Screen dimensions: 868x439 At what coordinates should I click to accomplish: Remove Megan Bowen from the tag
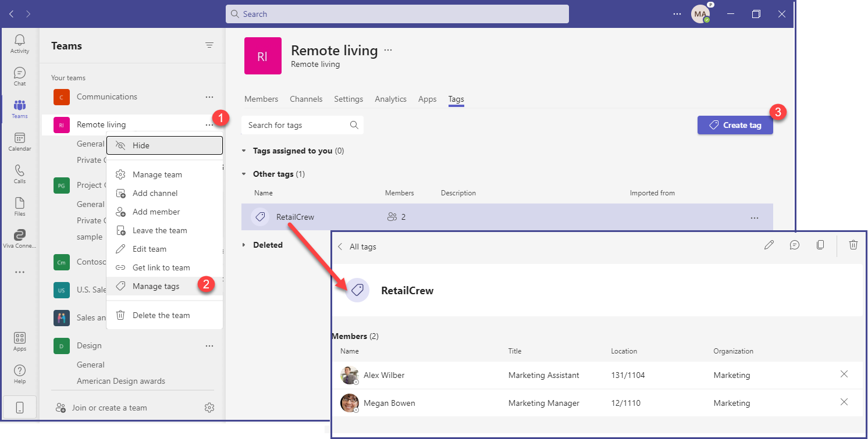[x=844, y=402]
